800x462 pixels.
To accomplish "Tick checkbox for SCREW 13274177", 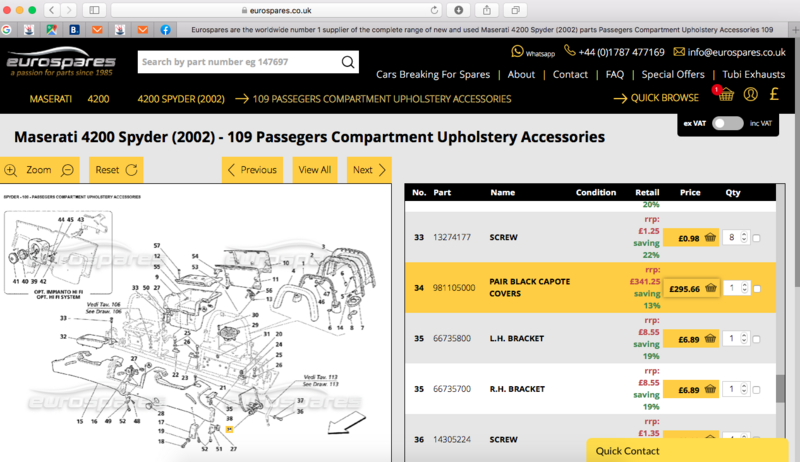I will pos(756,238).
